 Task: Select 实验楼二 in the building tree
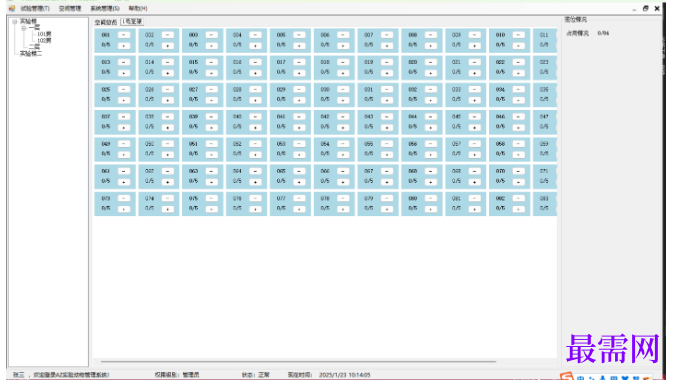(x=31, y=54)
